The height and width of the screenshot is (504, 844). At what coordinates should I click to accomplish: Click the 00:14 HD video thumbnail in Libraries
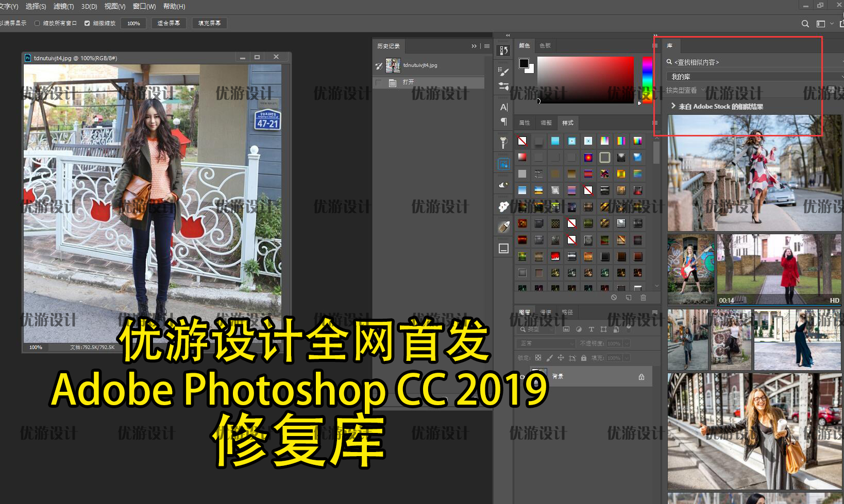[779, 269]
